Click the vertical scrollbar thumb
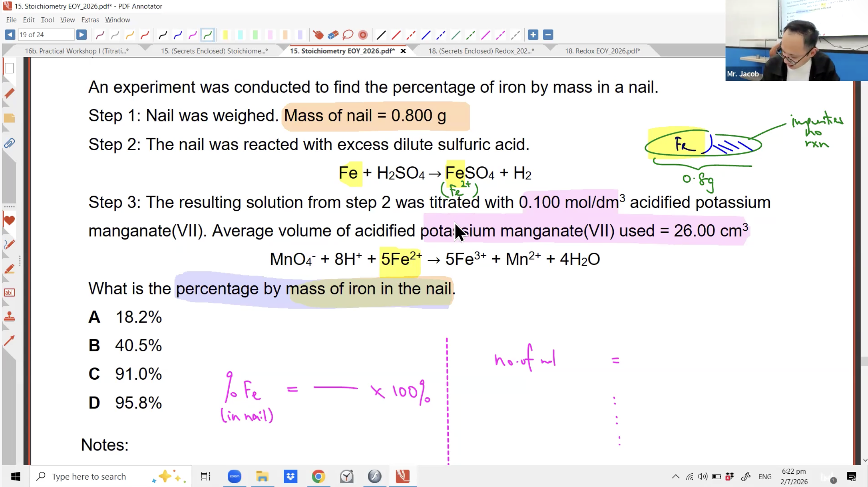The height and width of the screenshot is (487, 868). [x=864, y=361]
